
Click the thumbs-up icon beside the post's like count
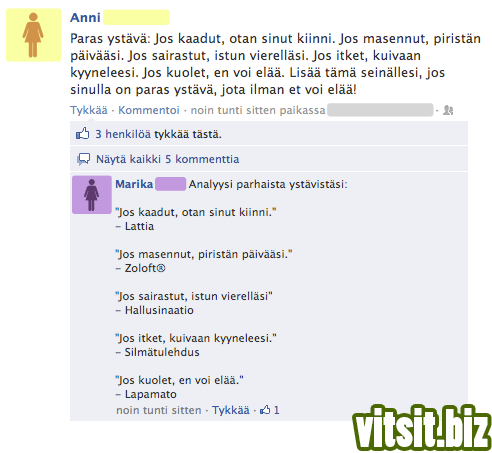(x=83, y=134)
